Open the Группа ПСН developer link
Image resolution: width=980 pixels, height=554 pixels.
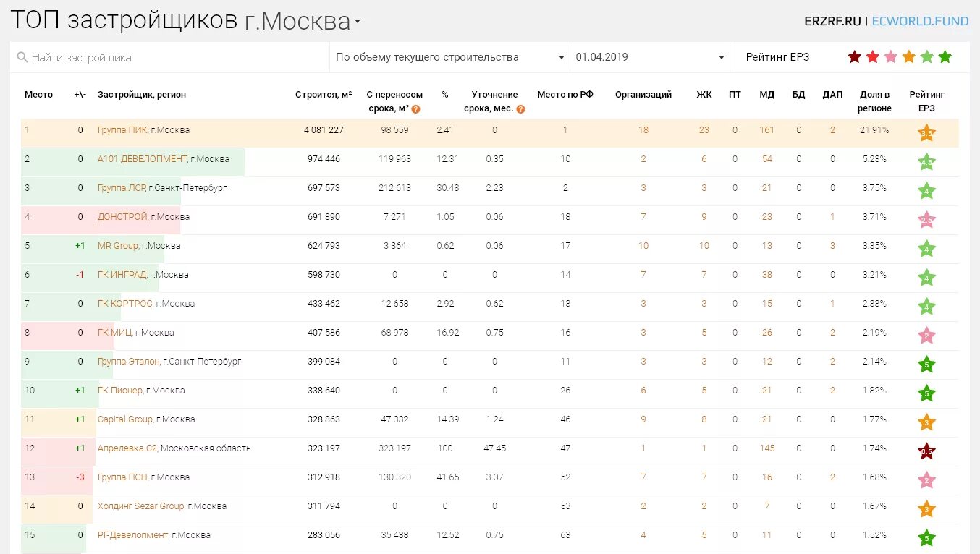[x=122, y=477]
